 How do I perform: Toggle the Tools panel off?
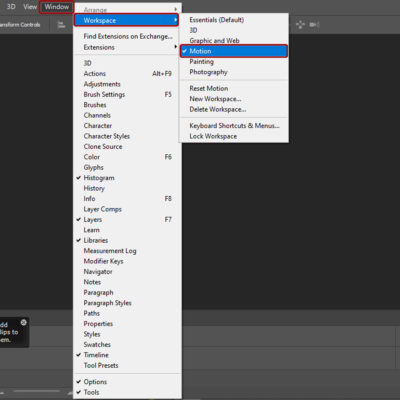click(x=127, y=392)
